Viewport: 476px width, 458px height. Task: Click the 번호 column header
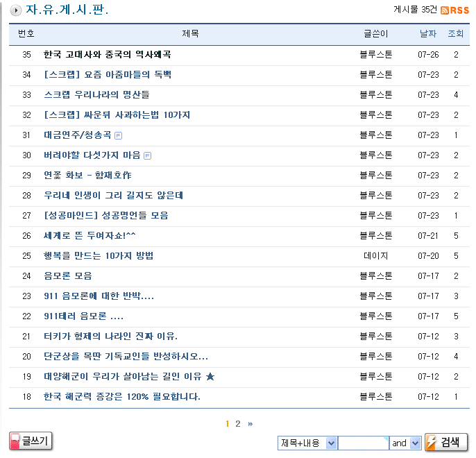(26, 33)
